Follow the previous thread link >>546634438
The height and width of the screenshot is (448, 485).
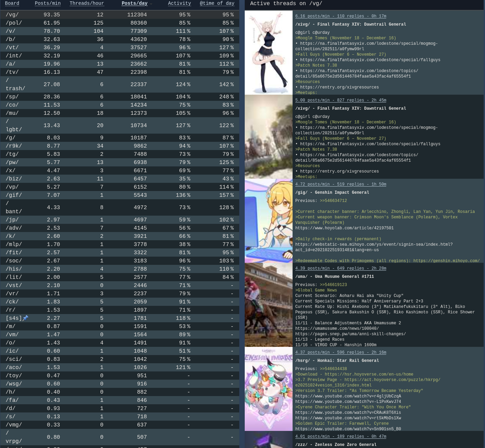333,369
